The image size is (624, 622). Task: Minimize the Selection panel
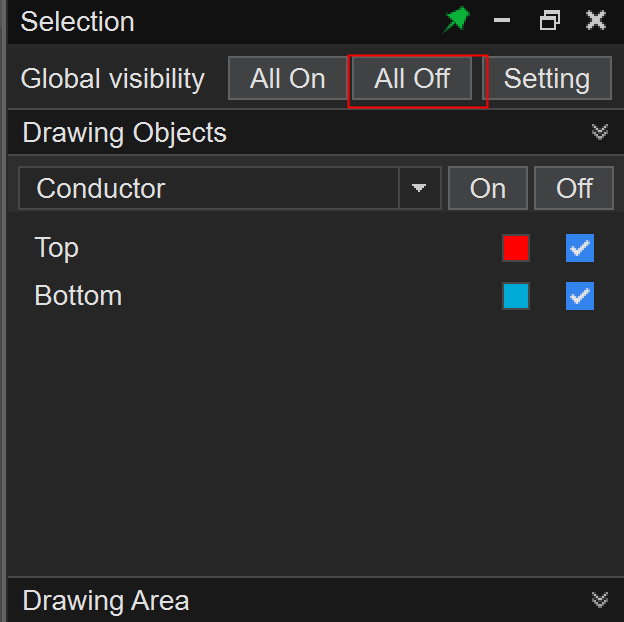pos(503,21)
